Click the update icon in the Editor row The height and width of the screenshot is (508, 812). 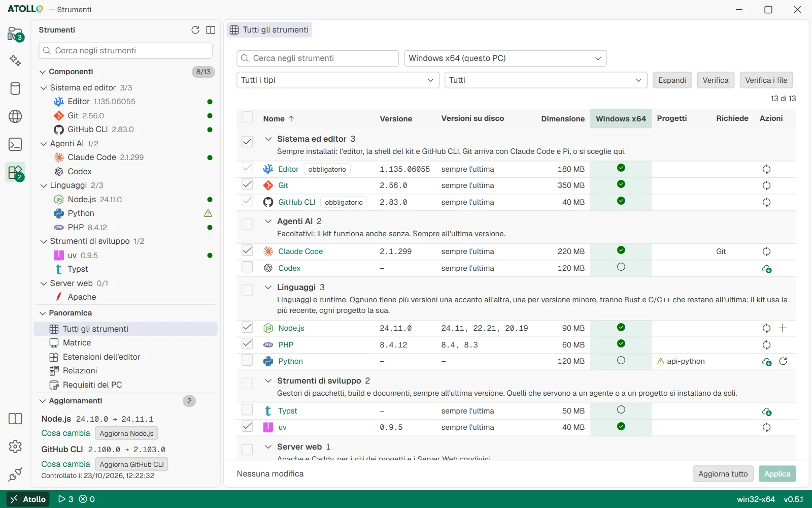[x=766, y=169]
